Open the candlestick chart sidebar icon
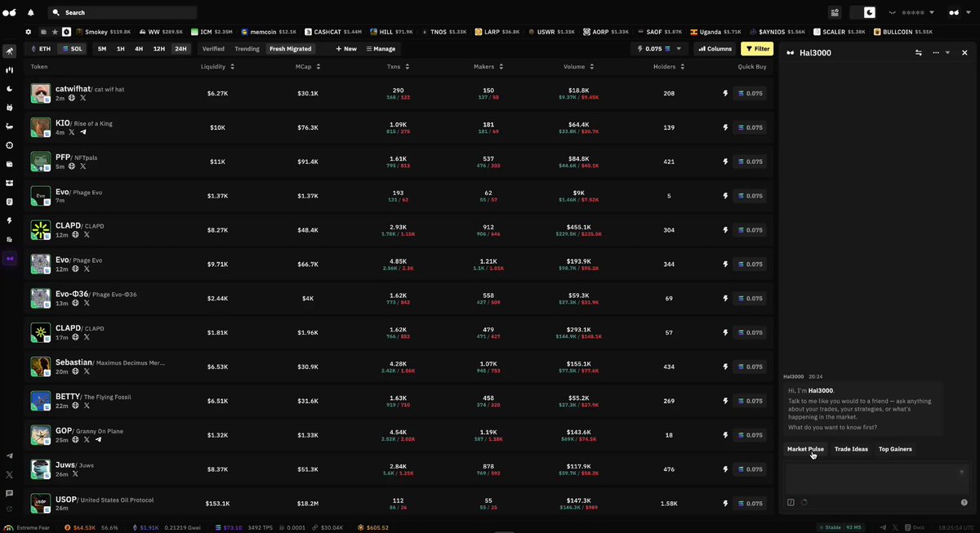 10,70
